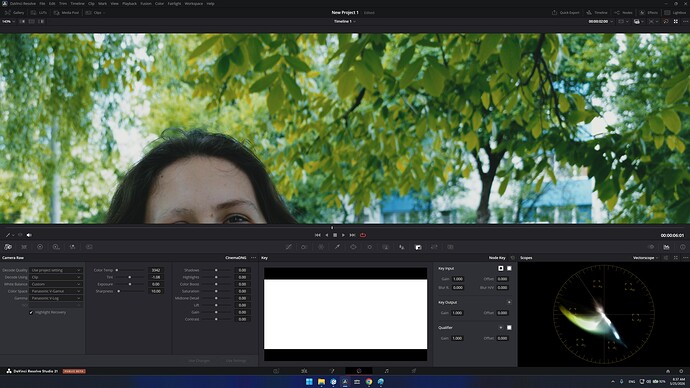Open the LUTs panel
The image size is (690, 388).
(x=39, y=13)
